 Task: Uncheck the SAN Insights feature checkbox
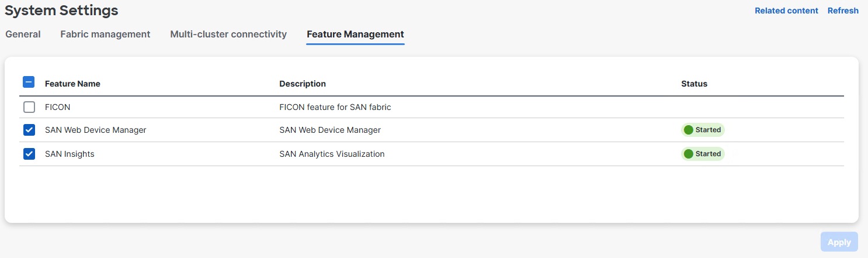(x=29, y=154)
